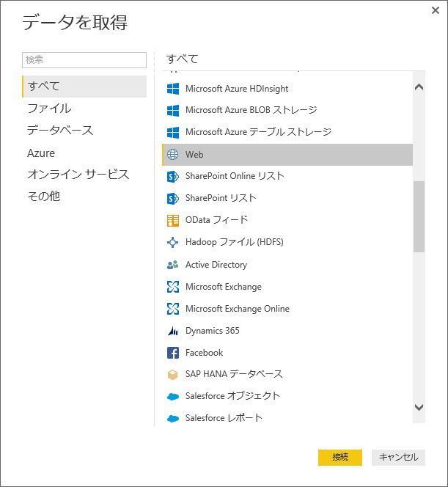Click the キャンセル button
Screen dimensions: 448x487
click(x=398, y=457)
